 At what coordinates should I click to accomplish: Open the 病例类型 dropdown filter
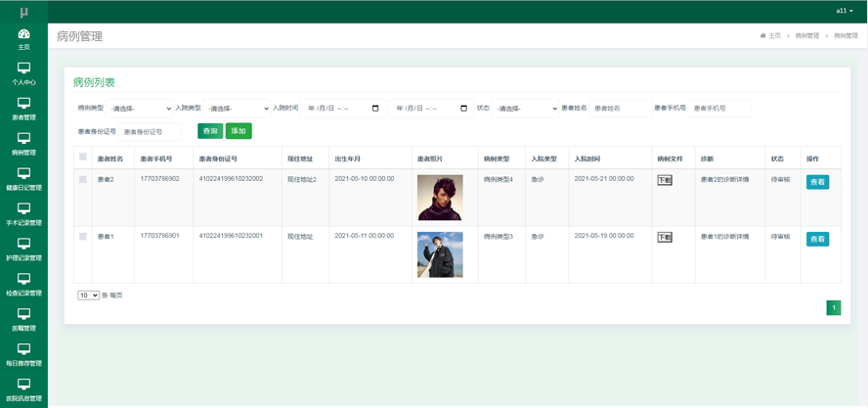pos(140,109)
